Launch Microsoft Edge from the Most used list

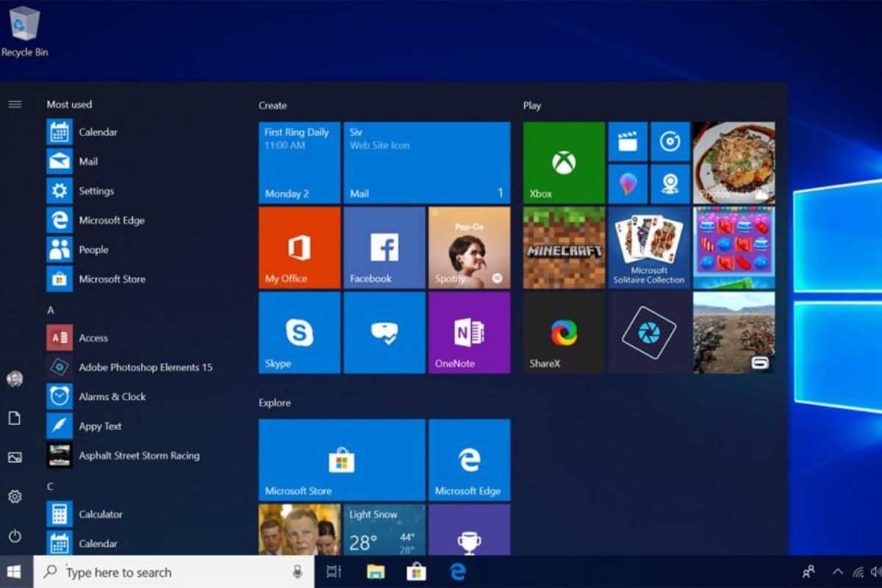[140, 220]
